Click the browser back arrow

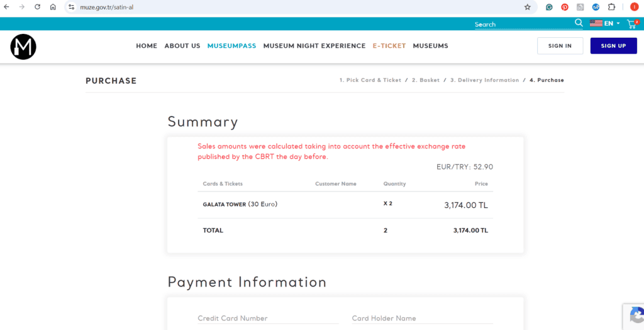6,7
